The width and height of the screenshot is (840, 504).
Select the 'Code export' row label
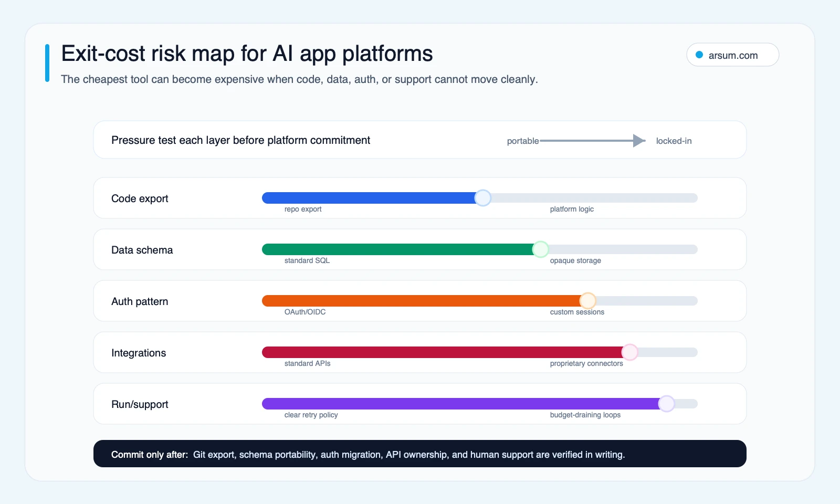pos(140,198)
